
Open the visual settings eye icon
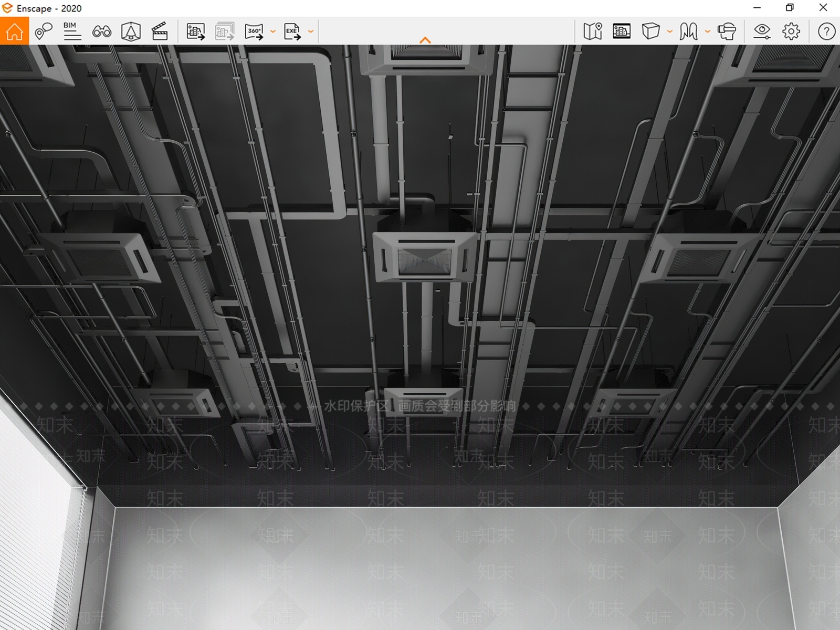point(762,31)
